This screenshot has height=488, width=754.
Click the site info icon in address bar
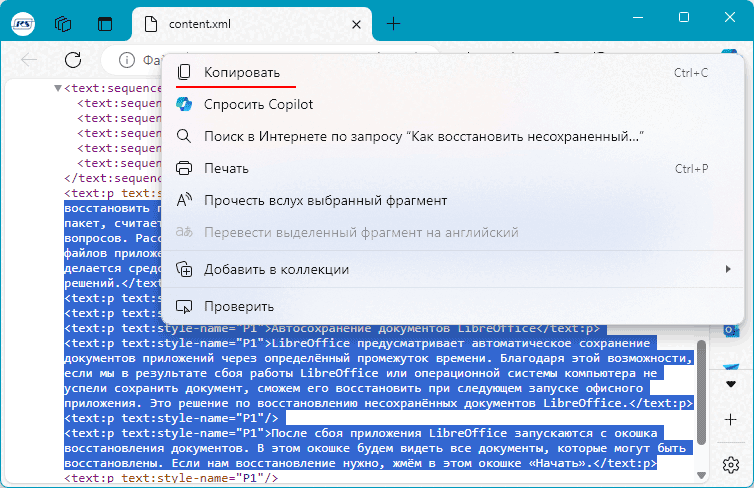(x=127, y=60)
